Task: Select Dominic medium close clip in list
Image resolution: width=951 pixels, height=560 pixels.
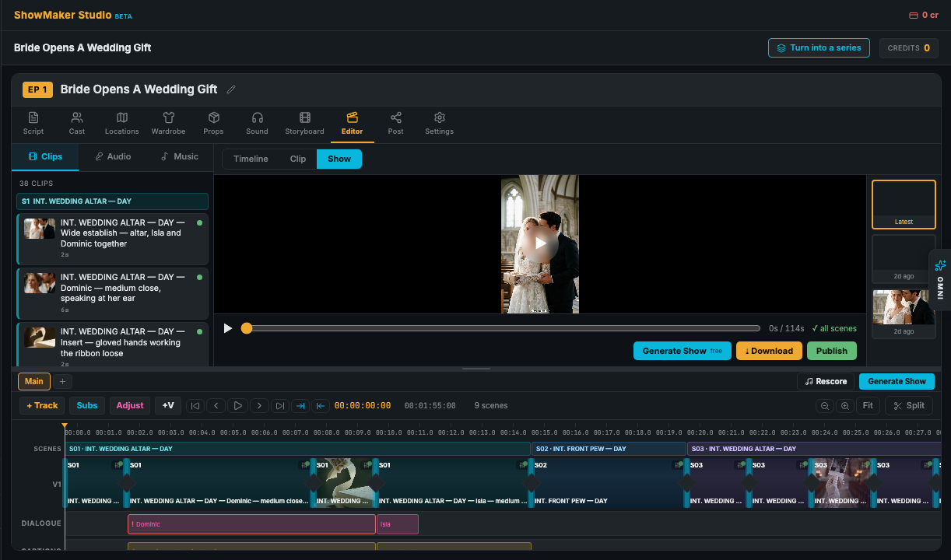Action: pos(112,293)
